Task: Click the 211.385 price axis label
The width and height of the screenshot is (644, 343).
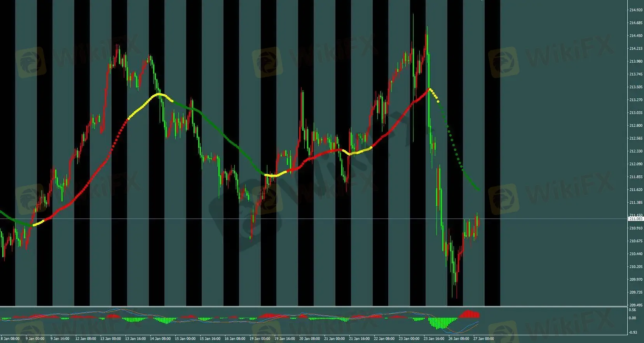Action: [x=636, y=203]
